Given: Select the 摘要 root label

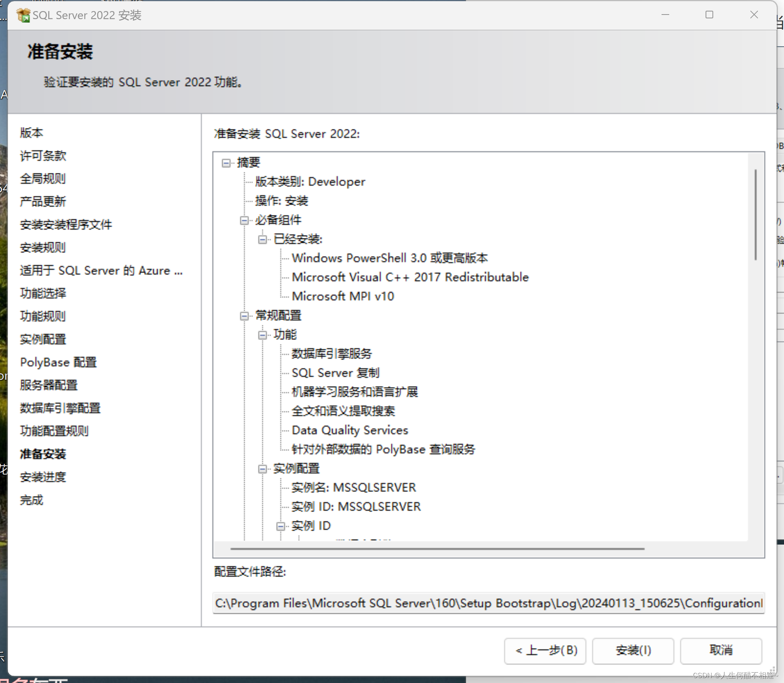Looking at the screenshot, I should (249, 163).
